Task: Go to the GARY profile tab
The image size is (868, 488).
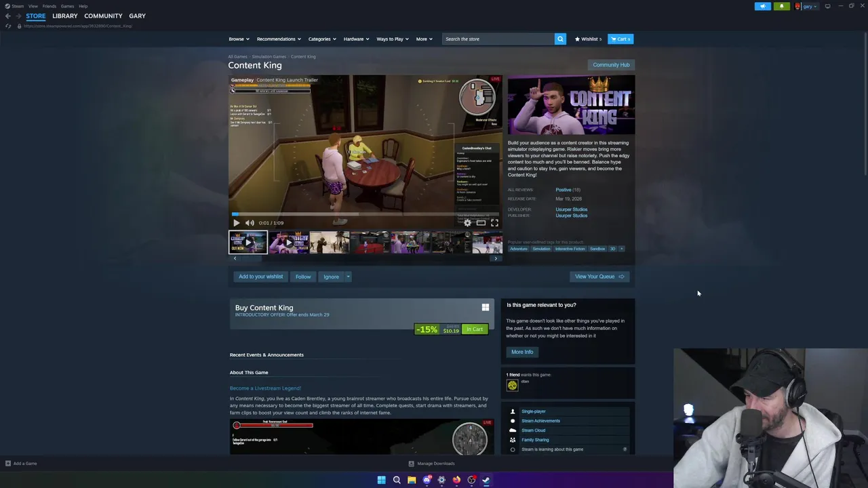Action: click(137, 16)
